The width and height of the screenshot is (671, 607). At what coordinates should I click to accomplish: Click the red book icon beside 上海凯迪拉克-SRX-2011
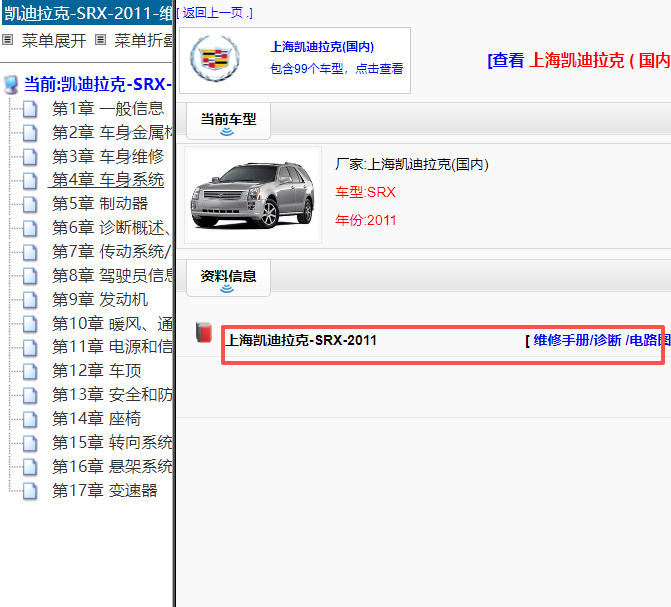(x=204, y=333)
